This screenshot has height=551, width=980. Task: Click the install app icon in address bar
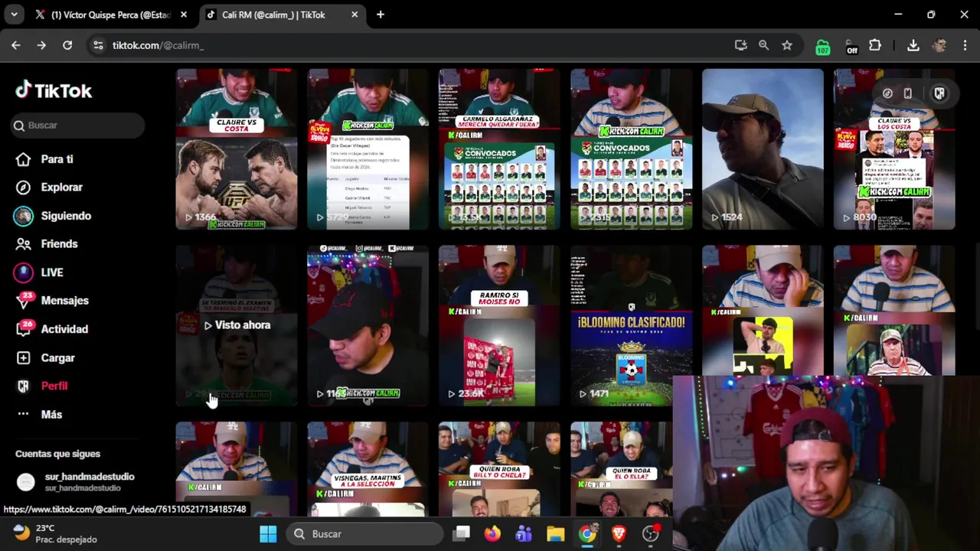[x=740, y=45]
